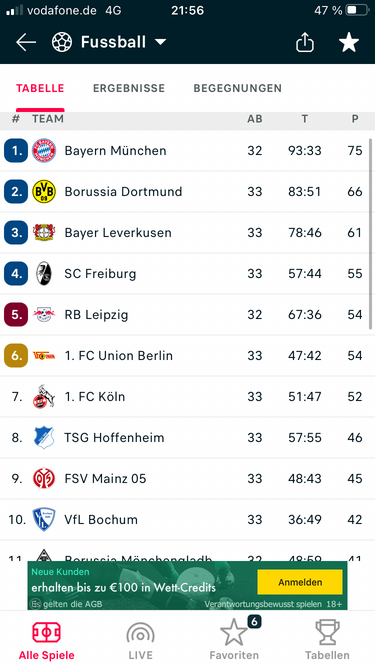
Task: Open the share icon in header
Action: (x=305, y=43)
